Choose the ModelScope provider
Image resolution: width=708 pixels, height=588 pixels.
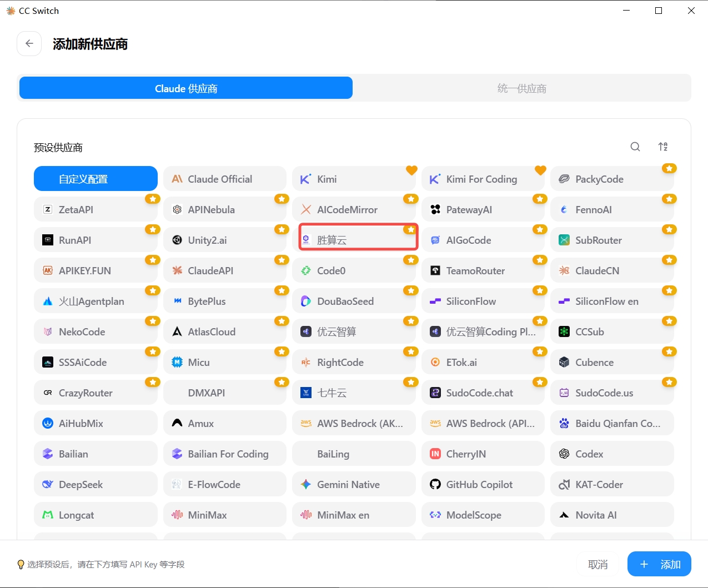point(483,515)
